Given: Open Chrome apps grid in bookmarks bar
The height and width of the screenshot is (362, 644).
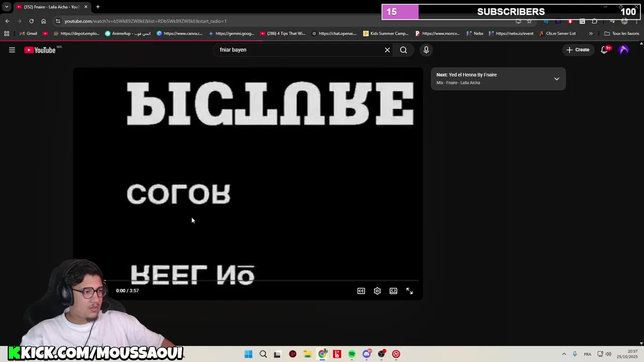Looking at the screenshot, I should pos(7,34).
